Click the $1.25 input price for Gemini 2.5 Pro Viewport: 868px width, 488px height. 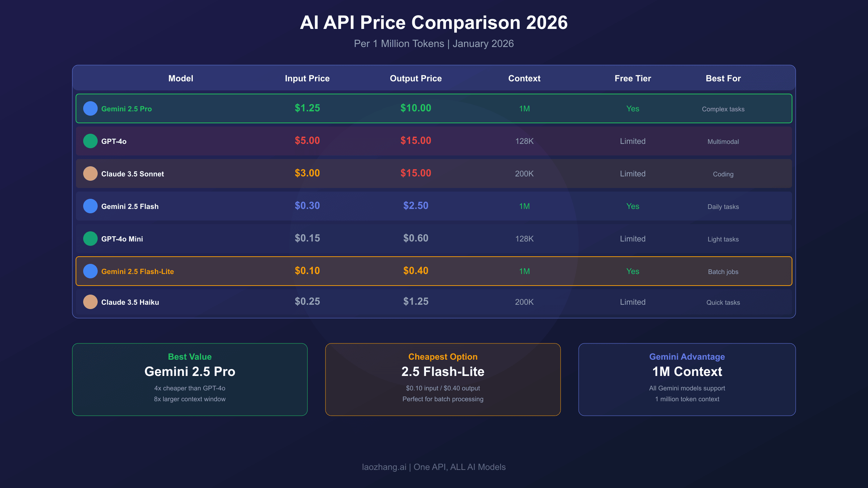(x=307, y=108)
